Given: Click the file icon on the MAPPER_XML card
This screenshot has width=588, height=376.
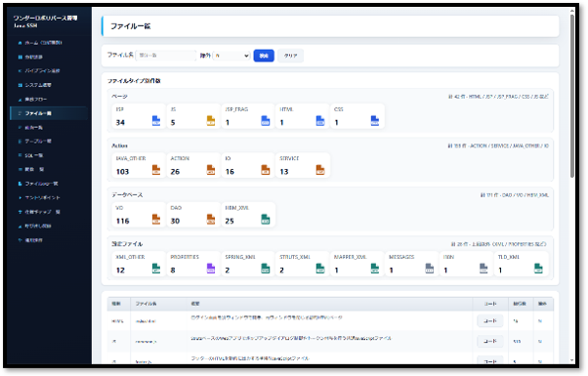Looking at the screenshot, I should tap(375, 269).
